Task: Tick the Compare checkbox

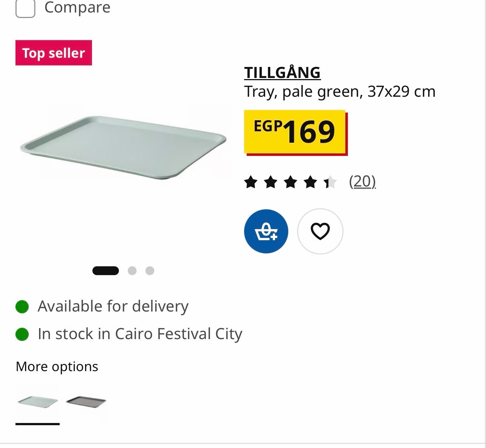Action: tap(25, 7)
